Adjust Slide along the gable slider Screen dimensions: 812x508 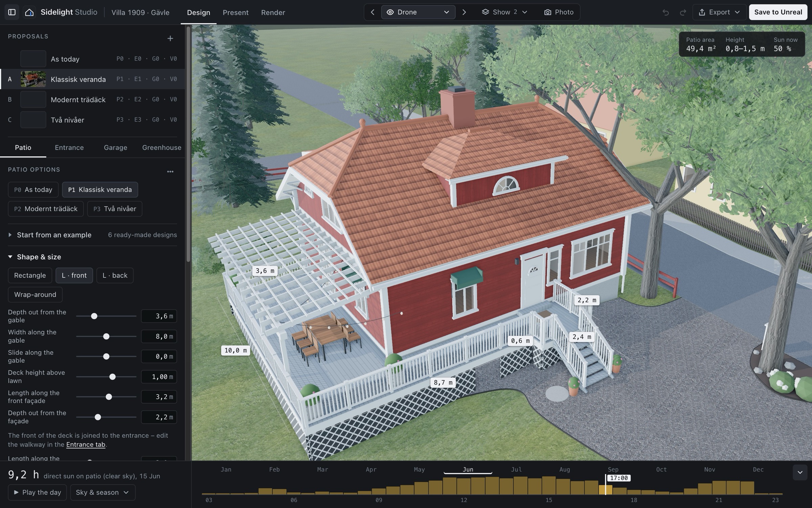(106, 356)
